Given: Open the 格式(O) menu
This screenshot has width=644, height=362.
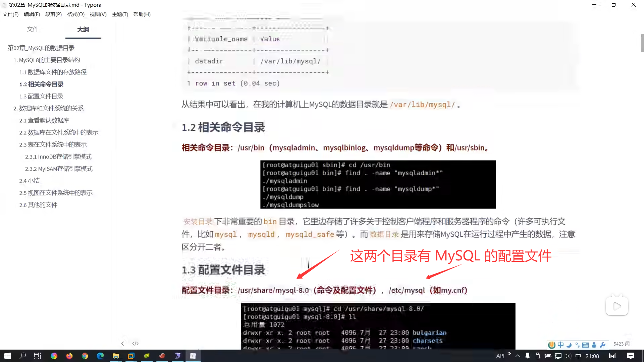Looking at the screenshot, I should [x=76, y=14].
